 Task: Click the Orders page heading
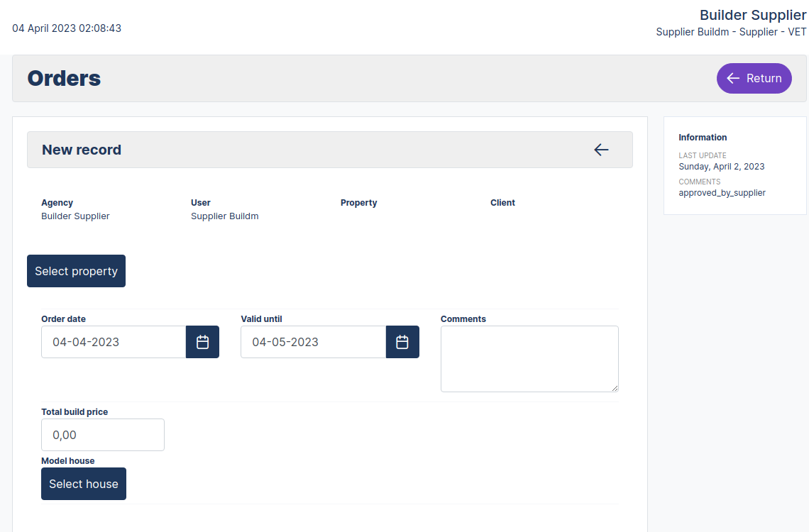click(x=64, y=78)
